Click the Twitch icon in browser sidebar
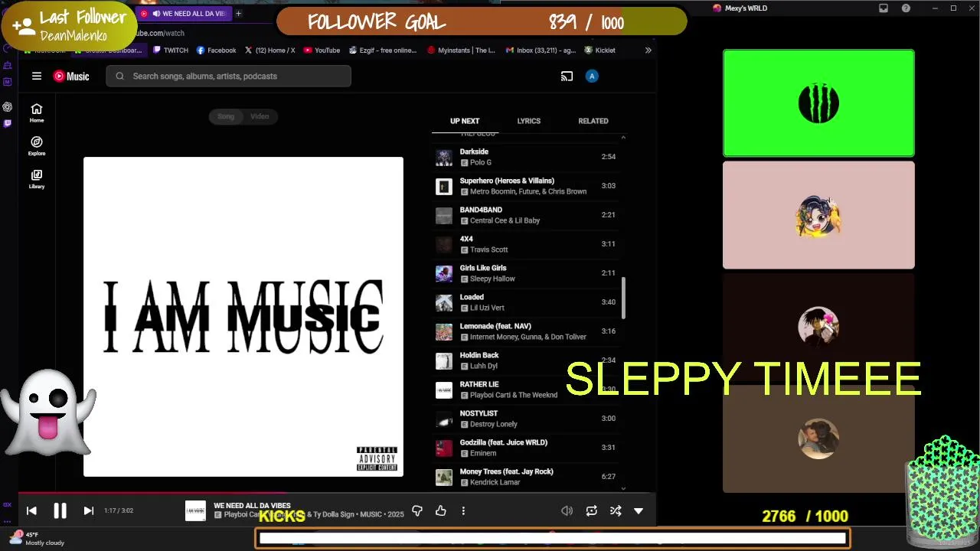 (x=8, y=123)
